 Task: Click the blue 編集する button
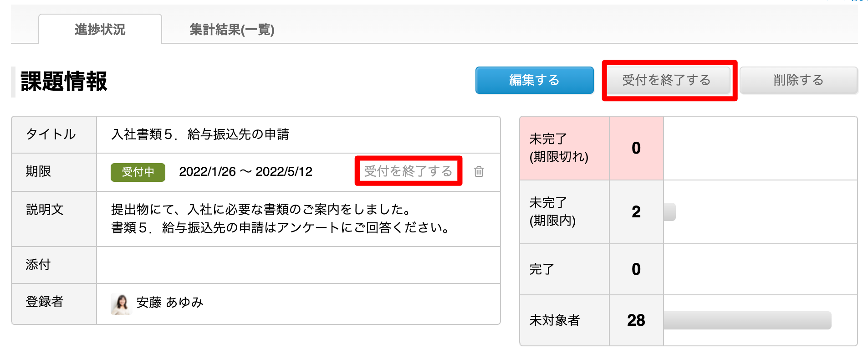click(x=534, y=80)
